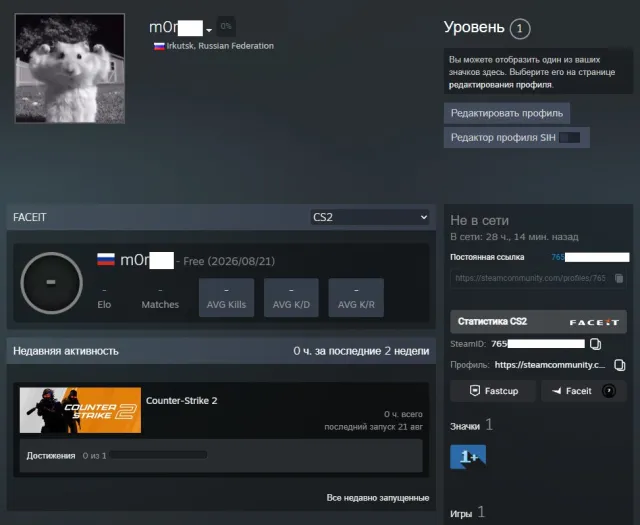Click the Russian flag next to Irkutsk
Screen dimensions: 640x525
point(159,46)
